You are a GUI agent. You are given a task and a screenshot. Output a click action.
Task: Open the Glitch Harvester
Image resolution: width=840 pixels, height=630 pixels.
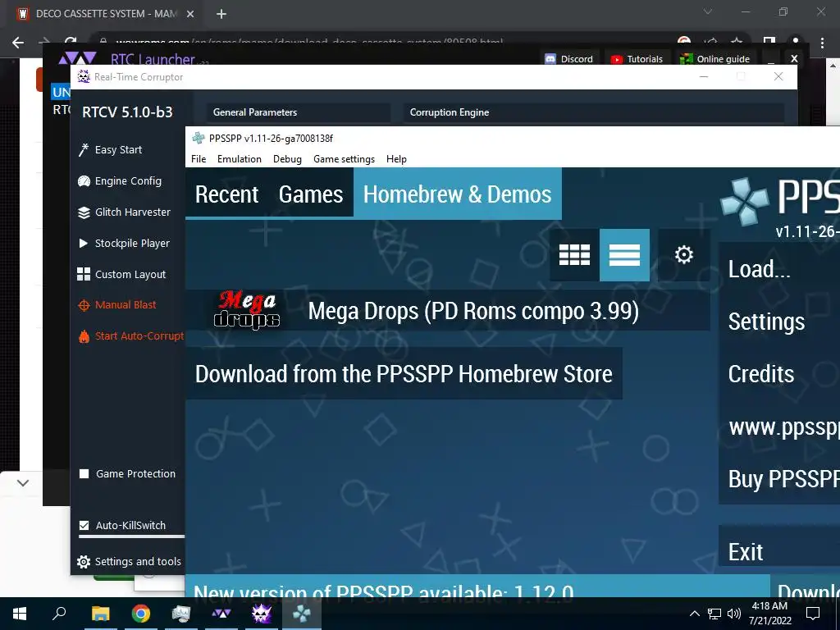(125, 212)
